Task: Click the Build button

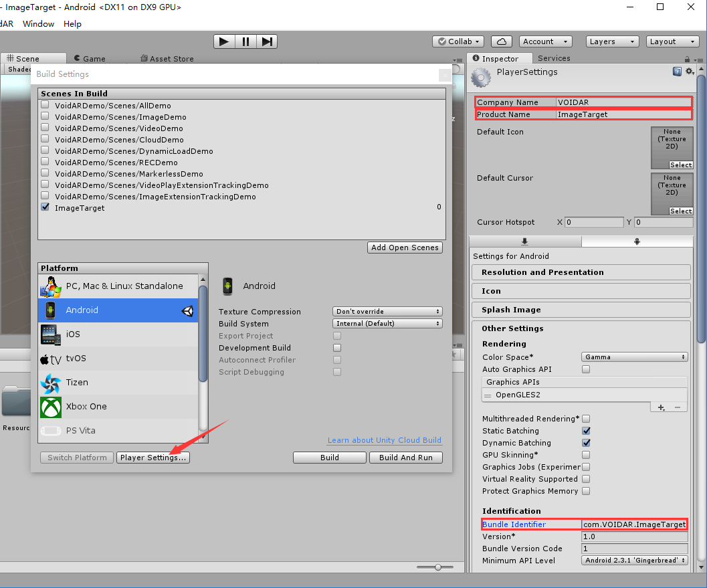Action: 330,458
